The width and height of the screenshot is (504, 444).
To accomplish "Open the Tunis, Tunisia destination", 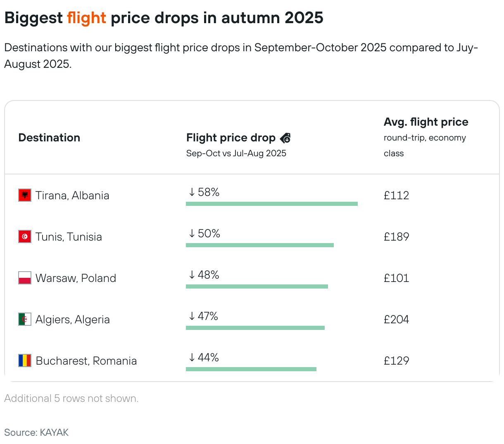I will pos(69,237).
